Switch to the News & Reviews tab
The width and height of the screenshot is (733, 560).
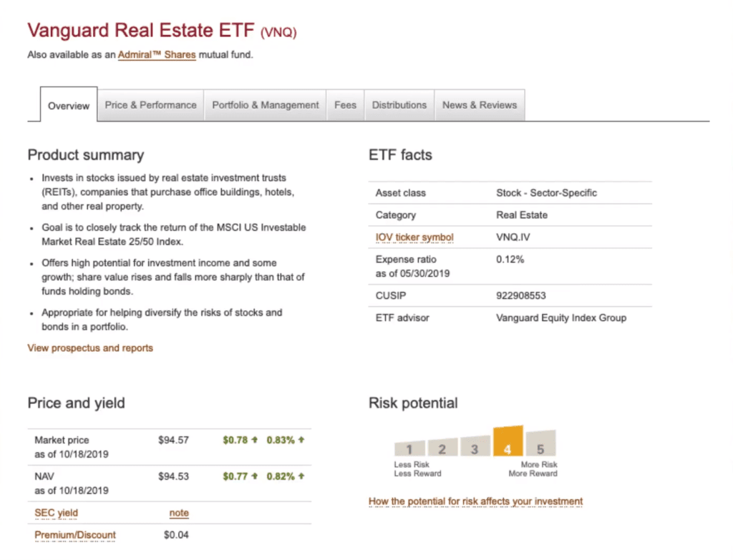[479, 105]
